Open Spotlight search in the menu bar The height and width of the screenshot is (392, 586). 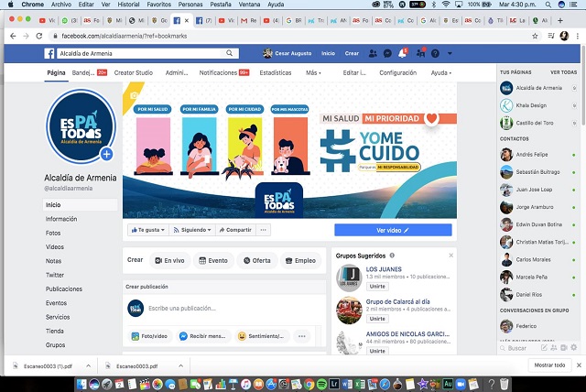pyautogui.click(x=548, y=5)
